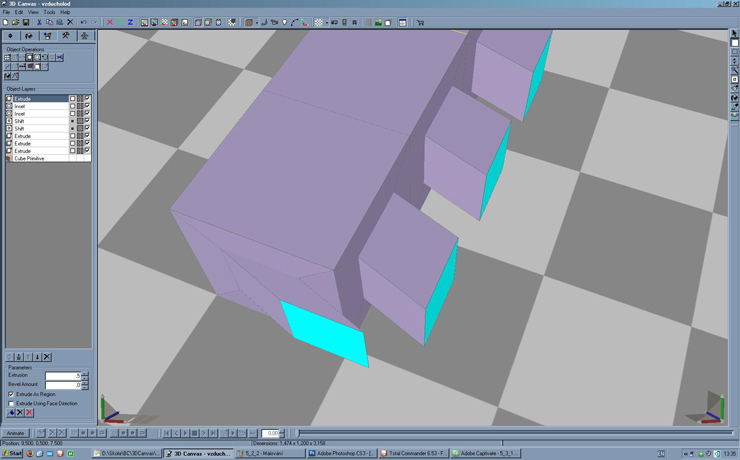Viewport: 740px width, 460px height.
Task: Decrease Bevel Amount with the down spinner
Action: pyautogui.click(x=85, y=387)
